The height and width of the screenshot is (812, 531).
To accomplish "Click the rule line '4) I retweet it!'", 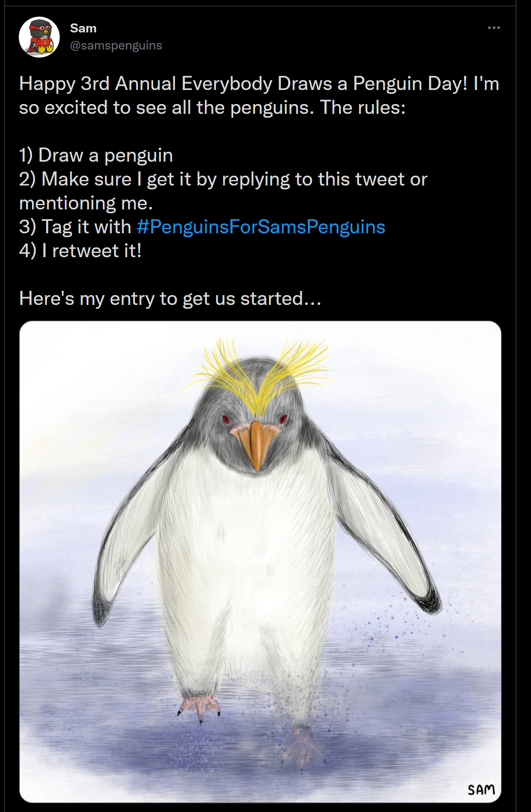I will (x=80, y=251).
